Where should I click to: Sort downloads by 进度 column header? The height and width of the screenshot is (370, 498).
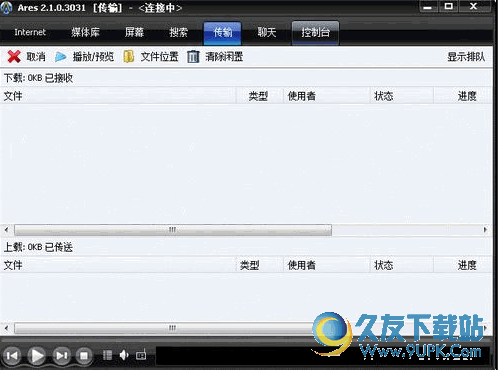pos(463,96)
